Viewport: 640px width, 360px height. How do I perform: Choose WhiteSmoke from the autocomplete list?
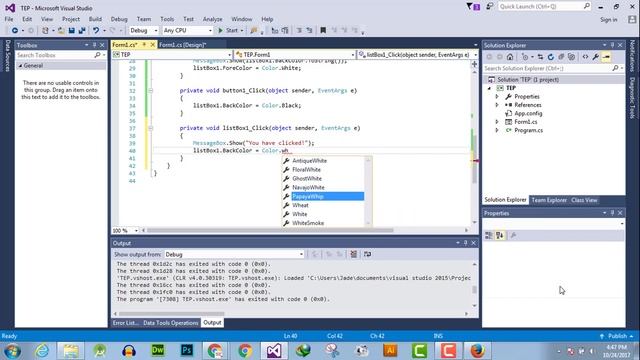click(x=308, y=223)
